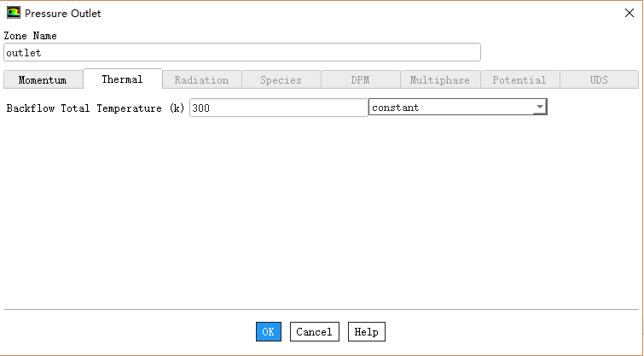Click the DPM tab

(360, 80)
